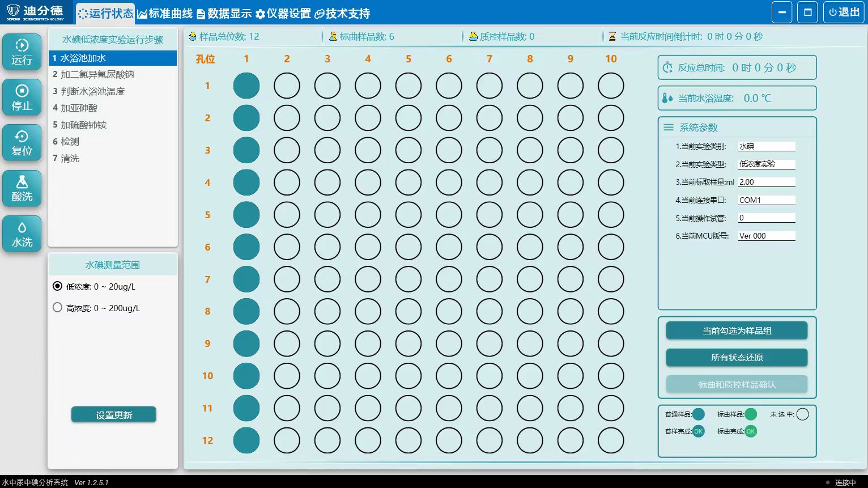Select 低浓度 0~20ug/L radio option
The width and height of the screenshot is (868, 488).
coord(57,286)
